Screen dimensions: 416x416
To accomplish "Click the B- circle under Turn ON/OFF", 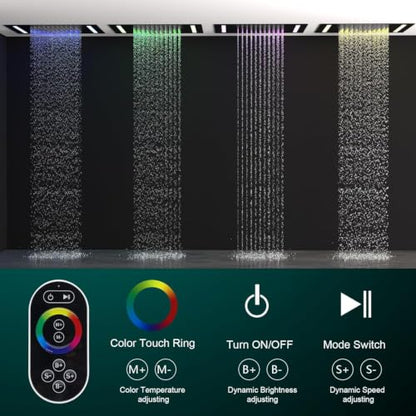I will (277, 369).
